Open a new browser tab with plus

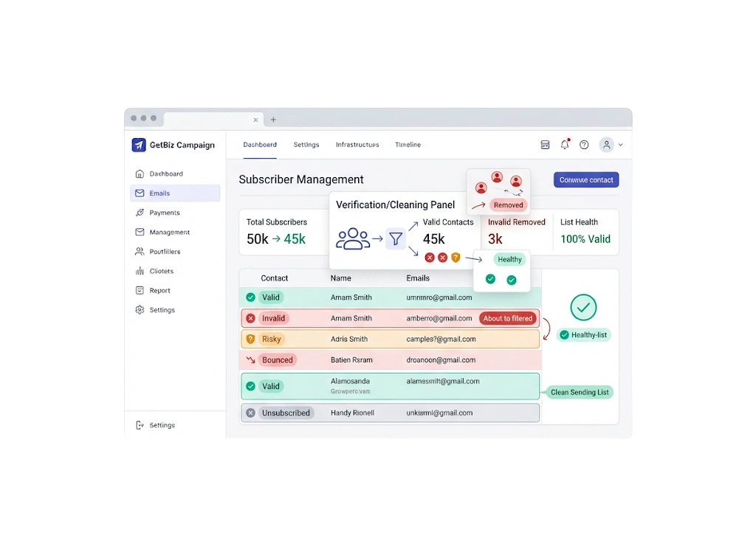273,120
